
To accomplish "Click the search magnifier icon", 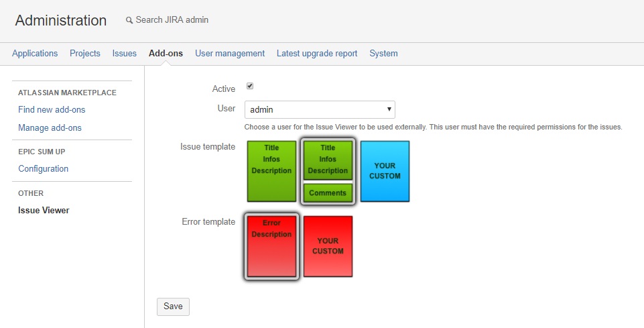I will click(x=129, y=21).
